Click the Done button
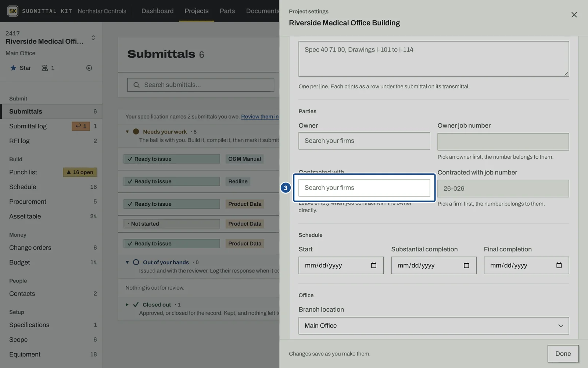The height and width of the screenshot is (368, 588). (x=563, y=354)
